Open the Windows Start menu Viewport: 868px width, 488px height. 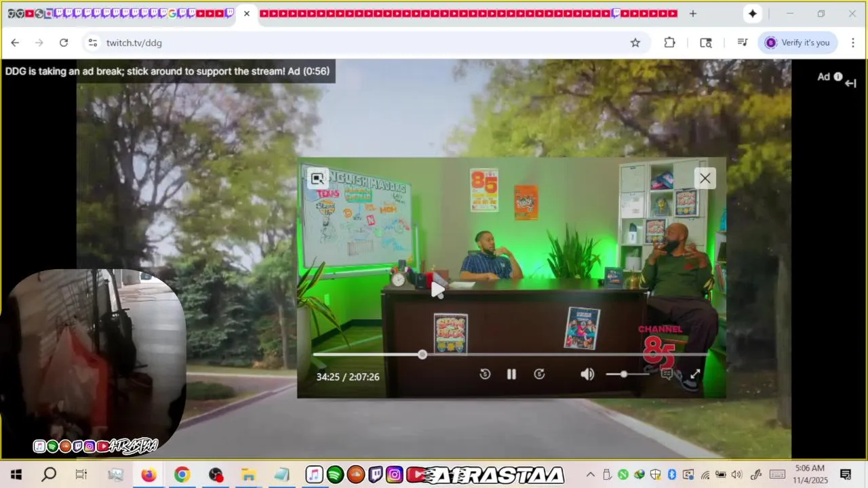click(16, 474)
